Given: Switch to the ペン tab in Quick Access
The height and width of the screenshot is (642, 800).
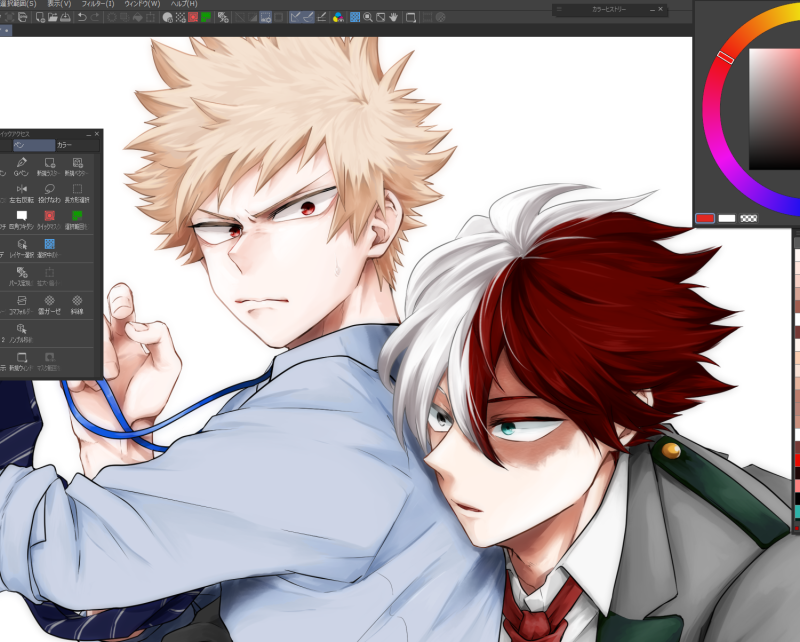Looking at the screenshot, I should pyautogui.click(x=33, y=145).
